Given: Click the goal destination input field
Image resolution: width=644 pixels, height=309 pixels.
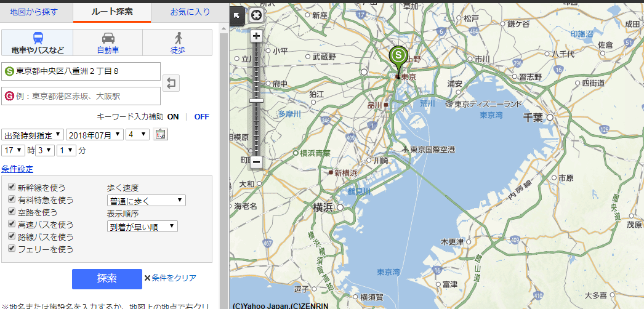Looking at the screenshot, I should coord(81,96).
